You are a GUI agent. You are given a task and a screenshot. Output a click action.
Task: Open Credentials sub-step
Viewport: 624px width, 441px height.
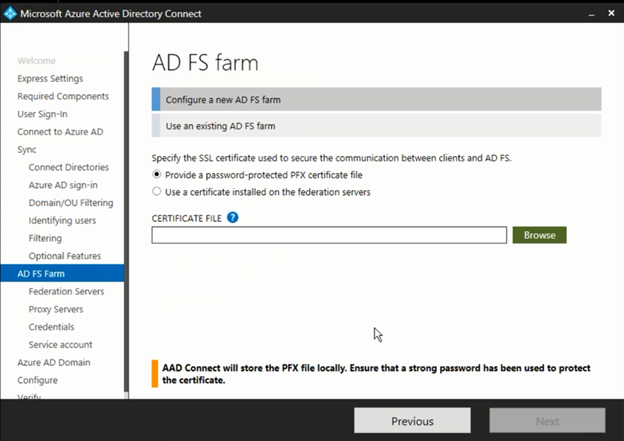[x=51, y=327]
